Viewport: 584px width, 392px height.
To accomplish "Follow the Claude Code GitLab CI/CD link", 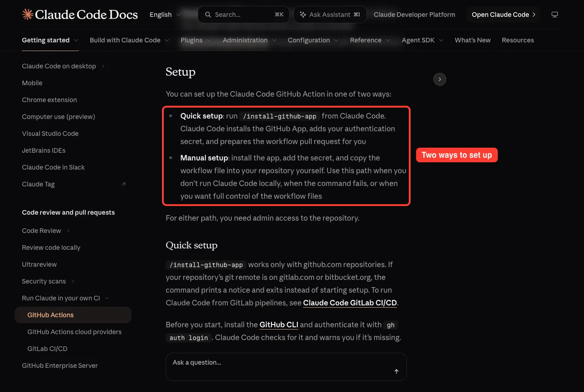I will point(350,303).
